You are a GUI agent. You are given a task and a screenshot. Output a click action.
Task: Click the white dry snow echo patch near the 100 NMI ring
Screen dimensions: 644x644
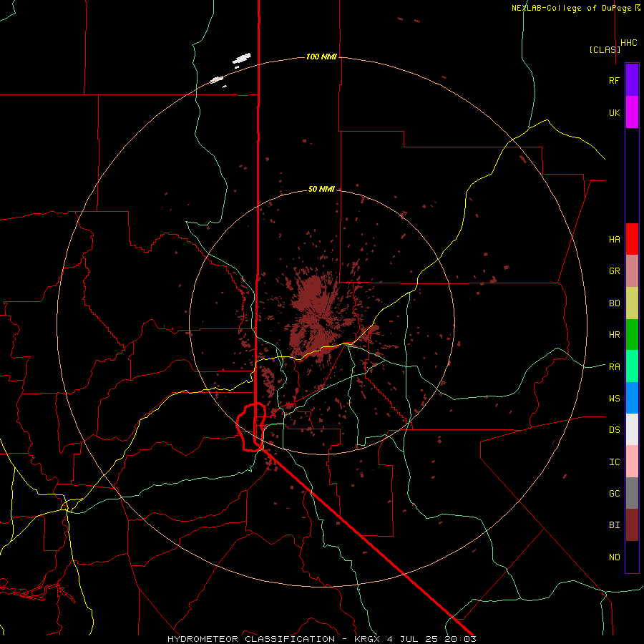[242, 59]
